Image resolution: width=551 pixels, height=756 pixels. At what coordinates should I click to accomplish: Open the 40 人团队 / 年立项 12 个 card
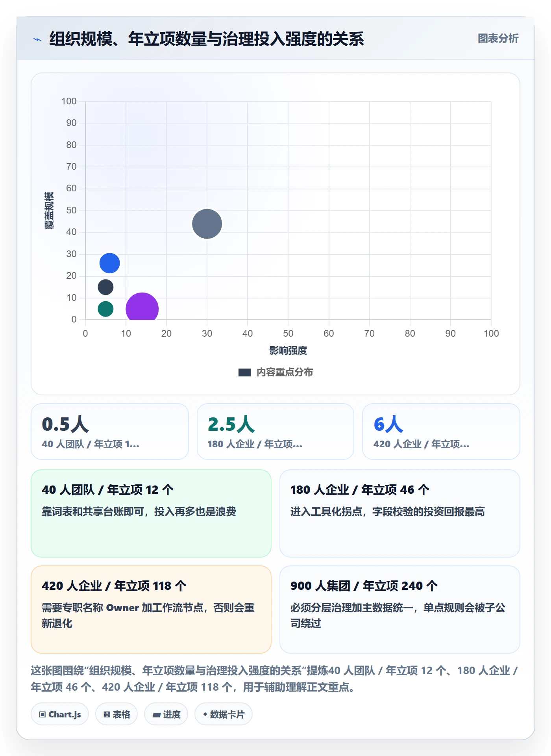[151, 513]
